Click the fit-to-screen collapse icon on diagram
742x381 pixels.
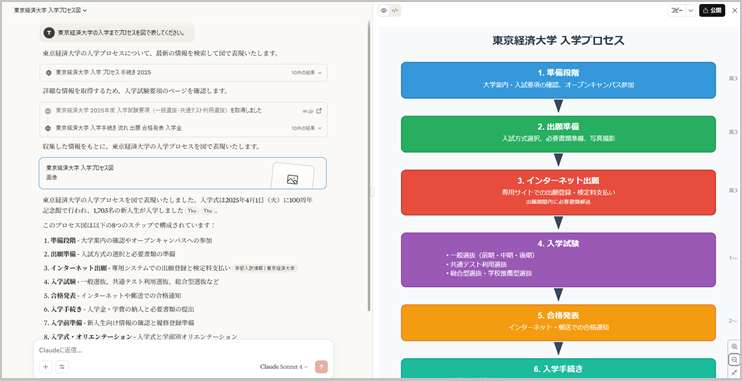[x=734, y=372]
